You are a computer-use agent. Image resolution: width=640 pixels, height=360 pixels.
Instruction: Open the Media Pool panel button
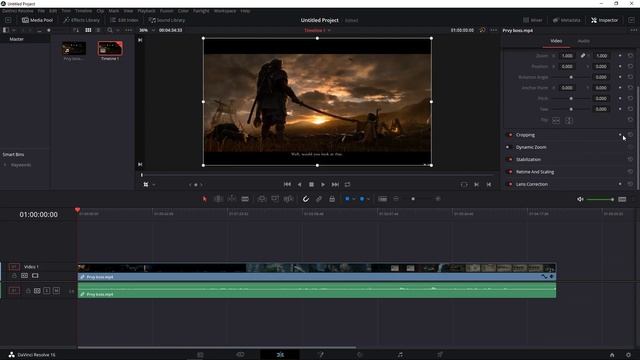click(x=37, y=20)
